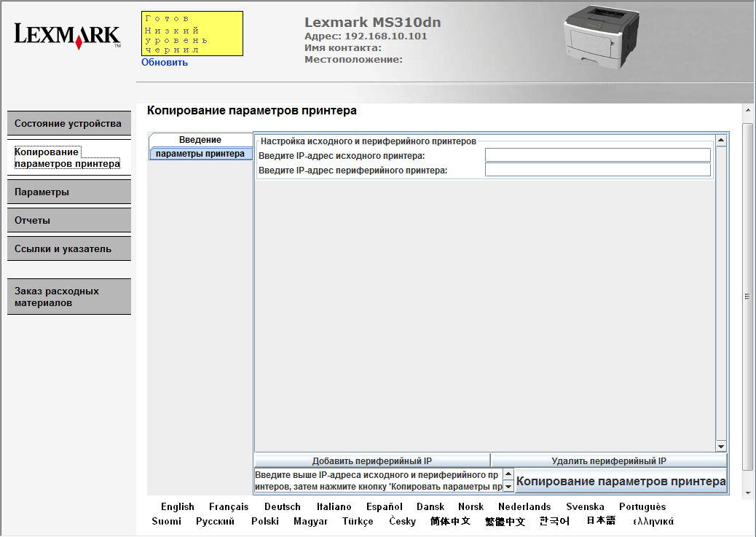Viewport: 756px width, 537px height.
Task: Click Настройка исходного и периферийного принтеров heading
Action: (369, 141)
